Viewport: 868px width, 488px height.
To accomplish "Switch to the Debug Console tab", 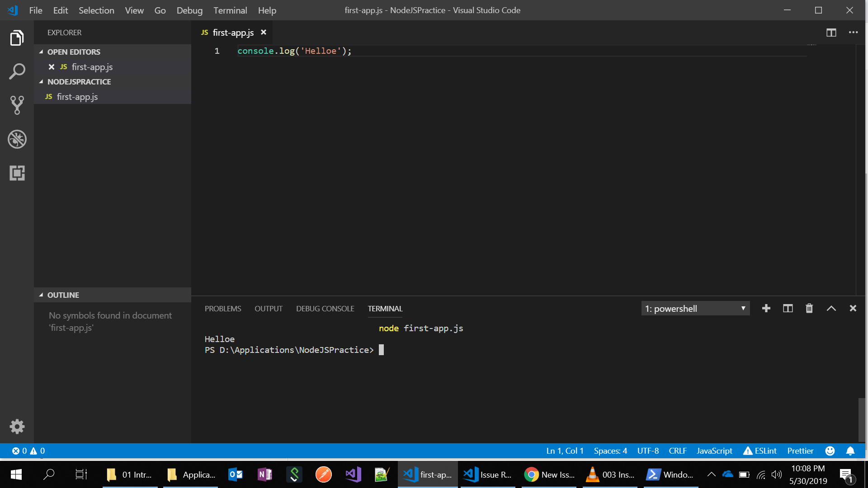I will tap(325, 309).
